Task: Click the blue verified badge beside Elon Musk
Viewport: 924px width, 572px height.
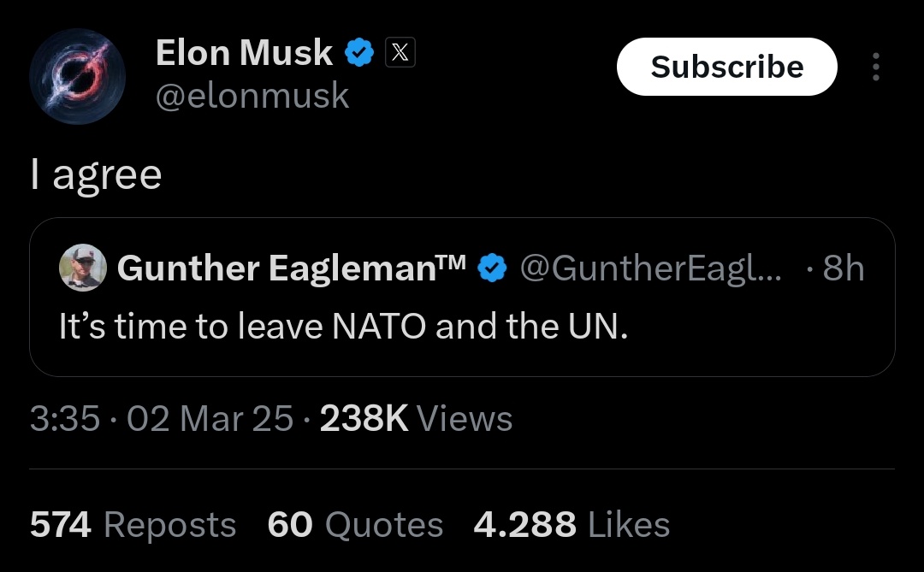Action: (x=358, y=52)
